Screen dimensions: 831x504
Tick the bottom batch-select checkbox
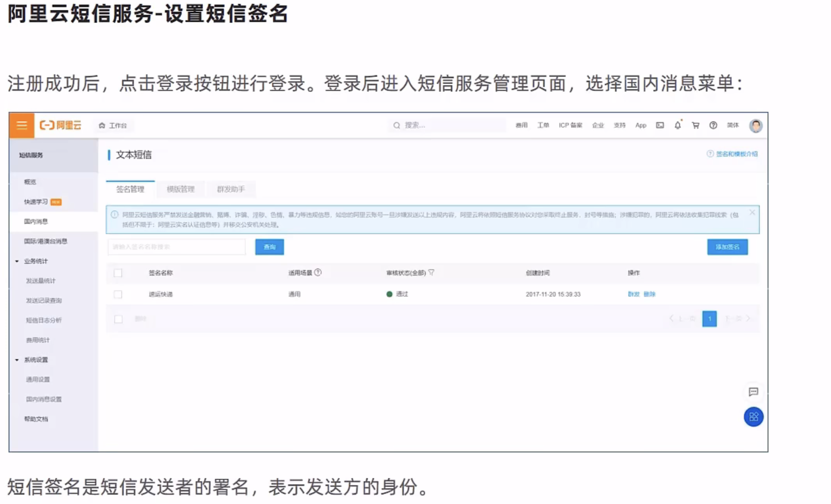[x=118, y=319]
